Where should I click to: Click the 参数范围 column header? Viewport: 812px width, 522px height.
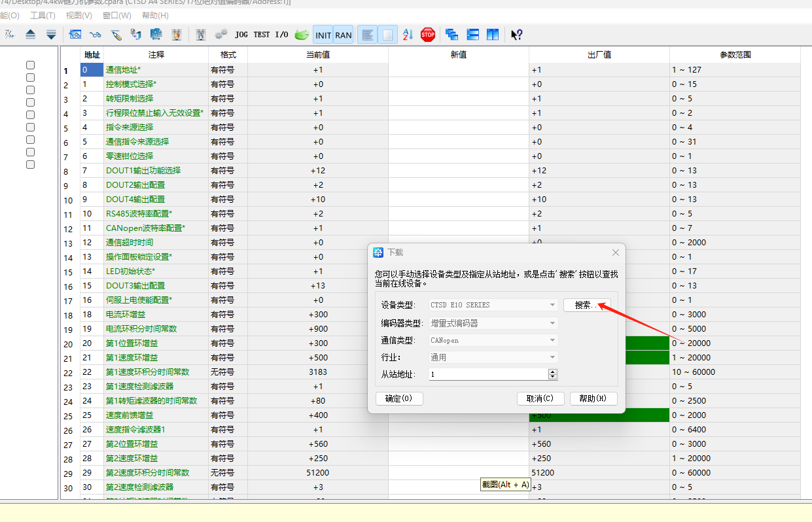click(735, 55)
